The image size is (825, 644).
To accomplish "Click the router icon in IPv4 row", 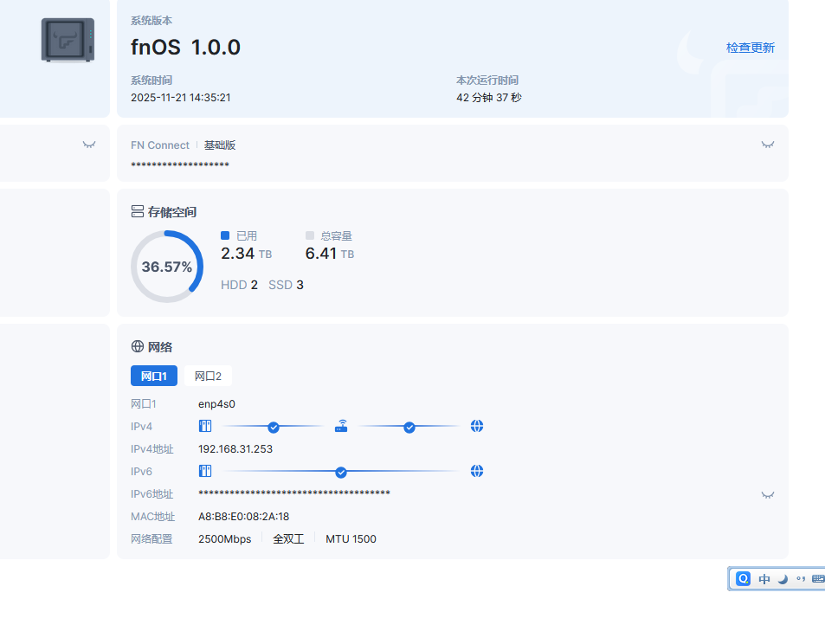I will click(341, 426).
